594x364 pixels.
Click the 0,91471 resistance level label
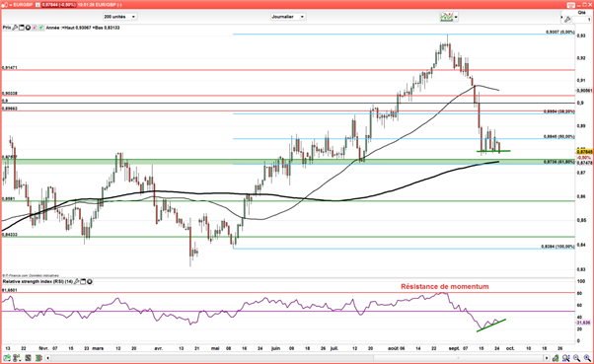[x=10, y=68]
